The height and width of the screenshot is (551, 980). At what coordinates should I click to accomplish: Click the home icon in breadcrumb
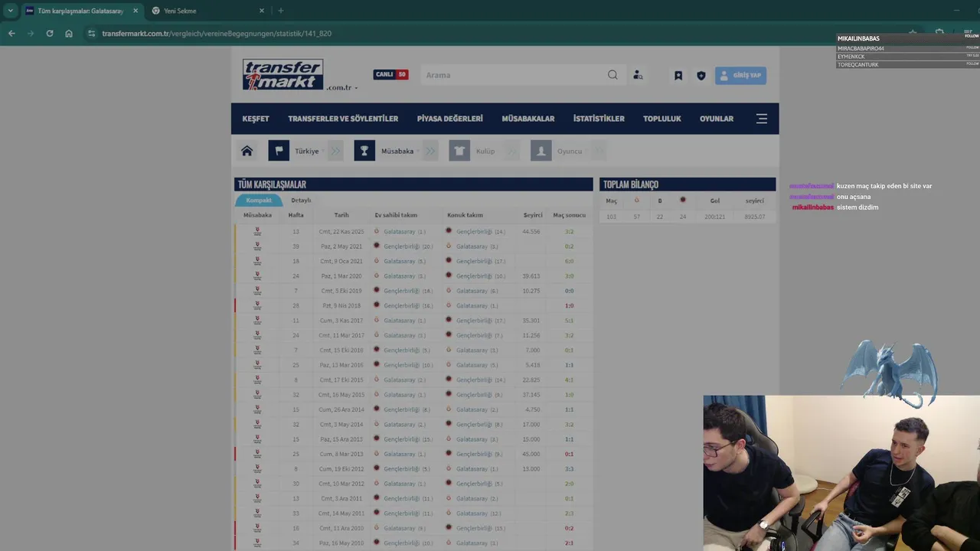click(x=247, y=151)
